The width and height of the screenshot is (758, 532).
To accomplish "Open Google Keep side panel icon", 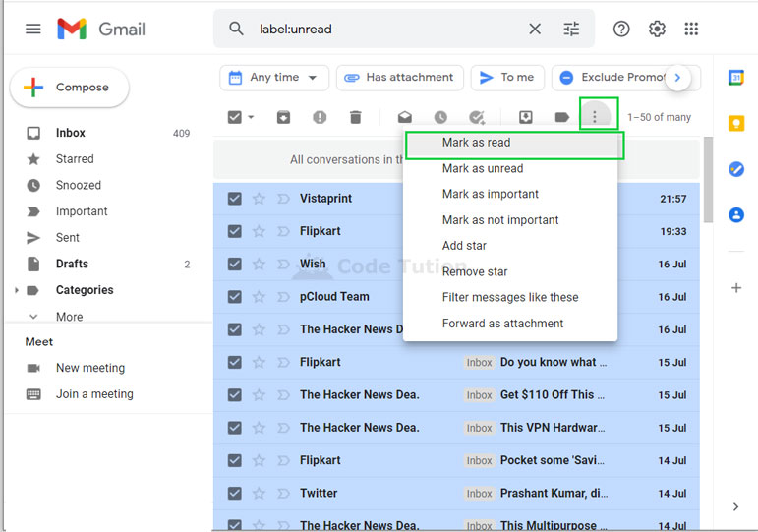I will (x=736, y=123).
